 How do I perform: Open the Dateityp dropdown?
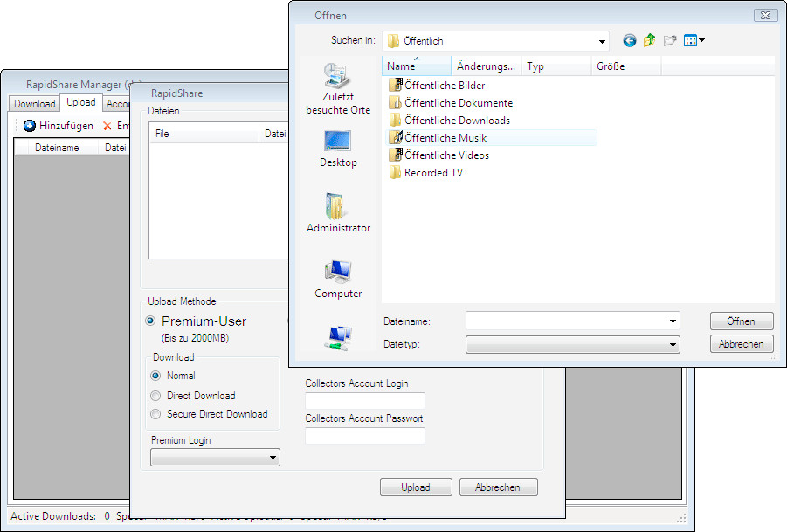coord(573,345)
